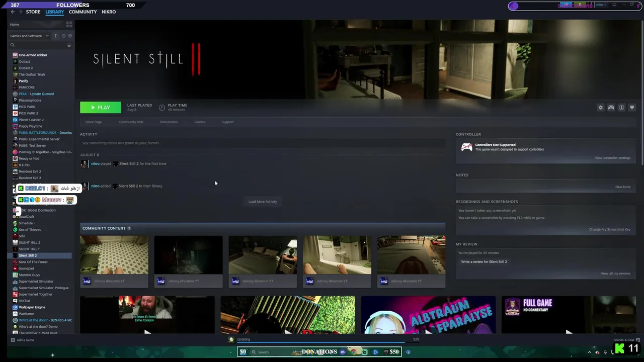Open the COMMUNITY menu

point(83,12)
